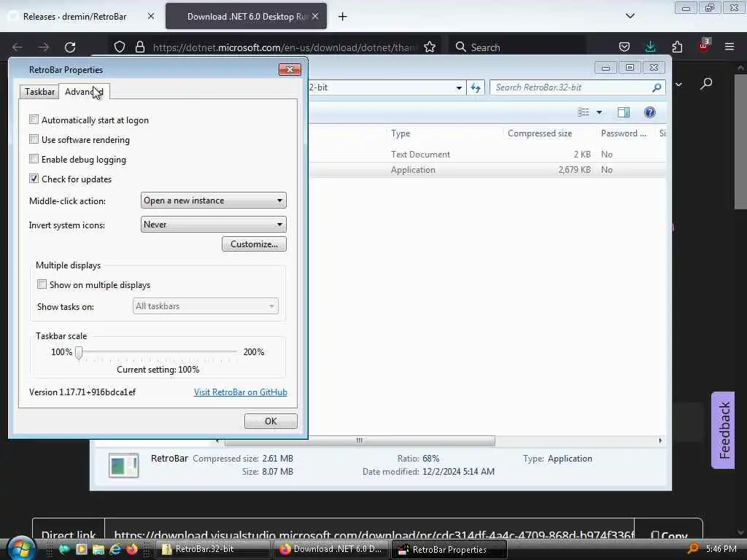The width and height of the screenshot is (747, 560).
Task: Expand the webpage menu chevron
Action: [679, 85]
